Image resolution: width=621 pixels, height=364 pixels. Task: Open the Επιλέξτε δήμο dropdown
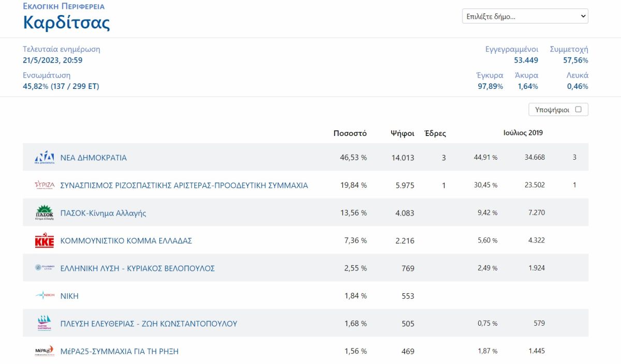[525, 16]
